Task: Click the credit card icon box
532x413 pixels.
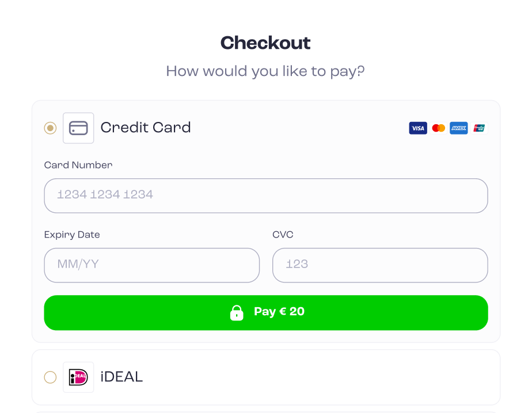Action: click(78, 128)
